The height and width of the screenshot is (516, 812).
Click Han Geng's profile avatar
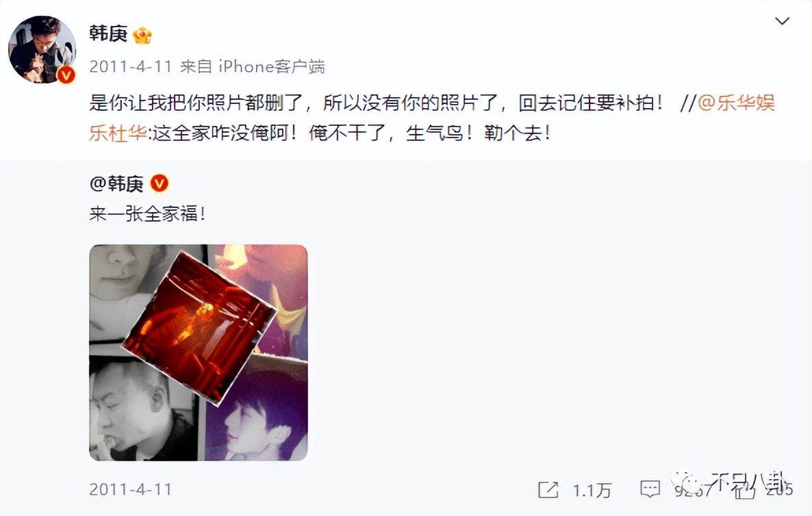[x=42, y=50]
